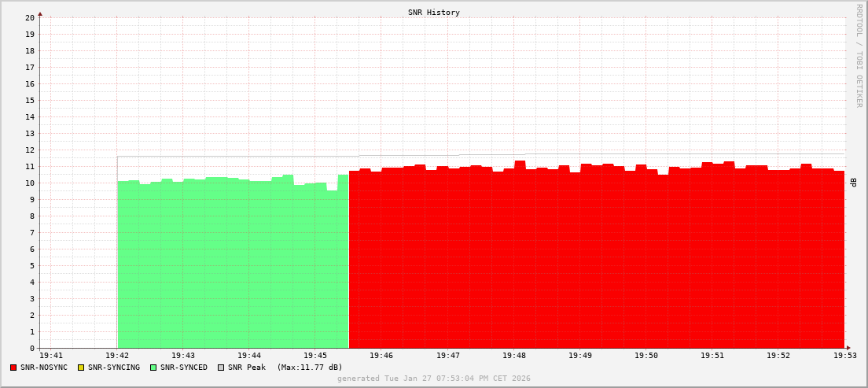868x388 pixels.
Task: Click the SNR History chart title
Action: point(434,13)
